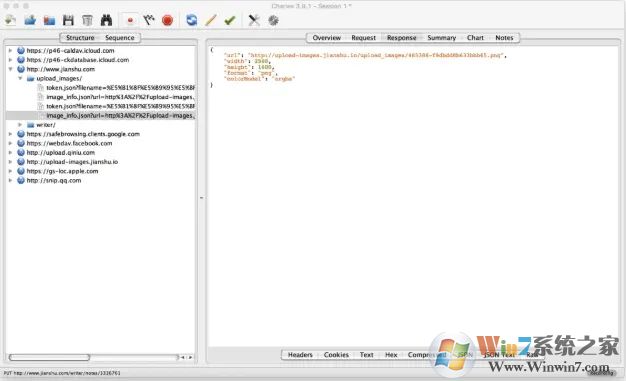Toggle the throttling checkered flag icon
This screenshot has width=626, height=381.
pyautogui.click(x=149, y=20)
